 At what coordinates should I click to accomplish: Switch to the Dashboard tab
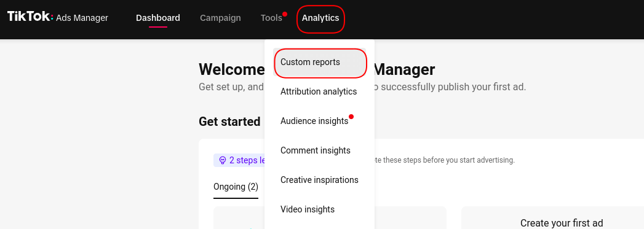click(x=157, y=18)
